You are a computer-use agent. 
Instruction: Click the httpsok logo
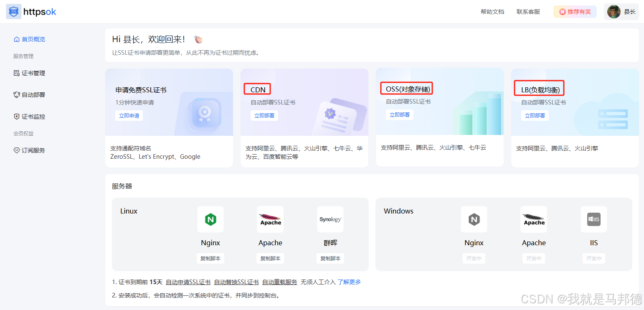[31, 11]
